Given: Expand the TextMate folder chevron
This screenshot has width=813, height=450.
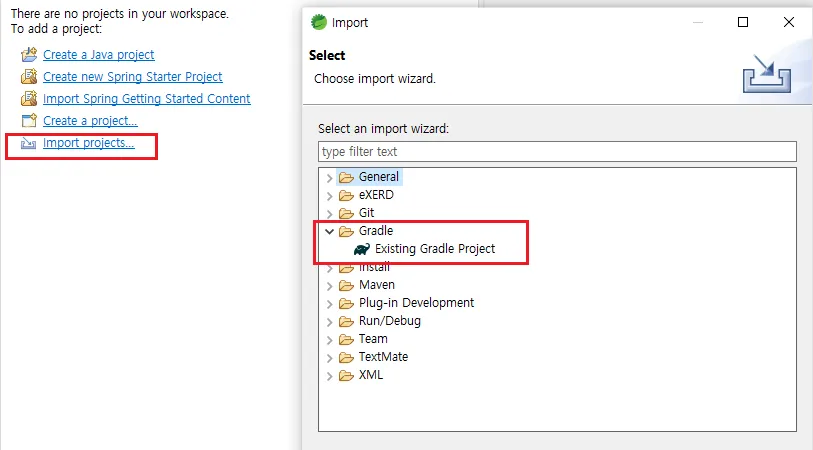Looking at the screenshot, I should [x=329, y=358].
